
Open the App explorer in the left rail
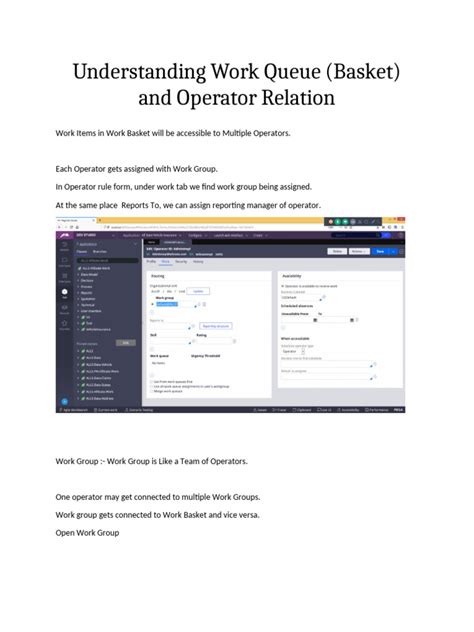pos(65,292)
